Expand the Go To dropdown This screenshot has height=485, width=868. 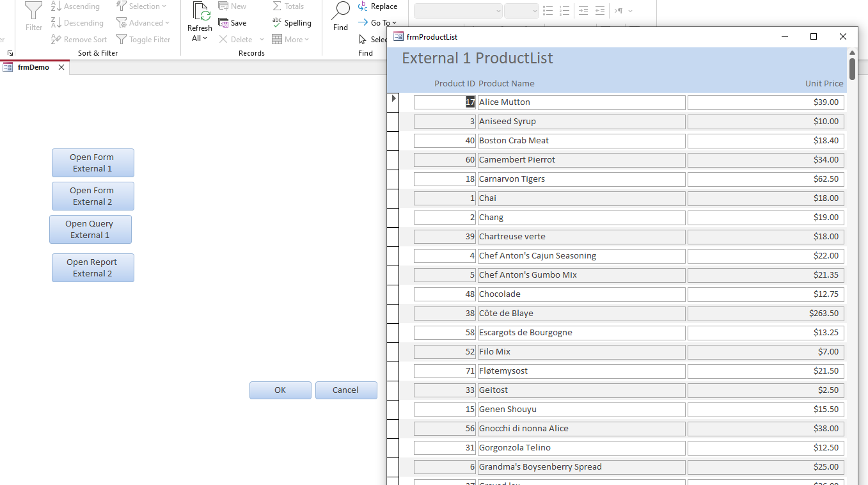(394, 23)
